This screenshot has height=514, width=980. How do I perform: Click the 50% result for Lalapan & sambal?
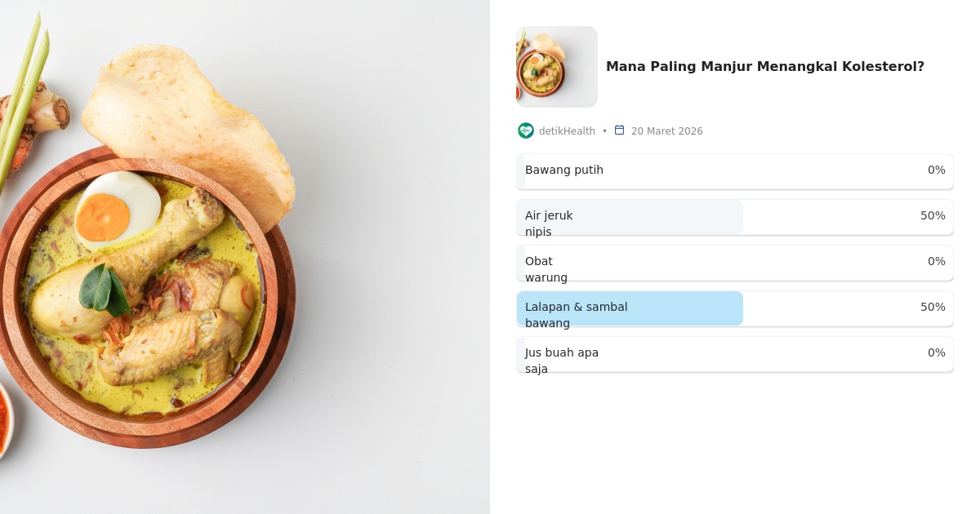pos(933,307)
